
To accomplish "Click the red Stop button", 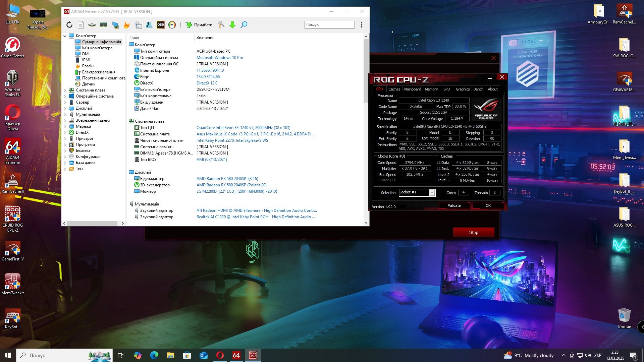I will pos(474,232).
